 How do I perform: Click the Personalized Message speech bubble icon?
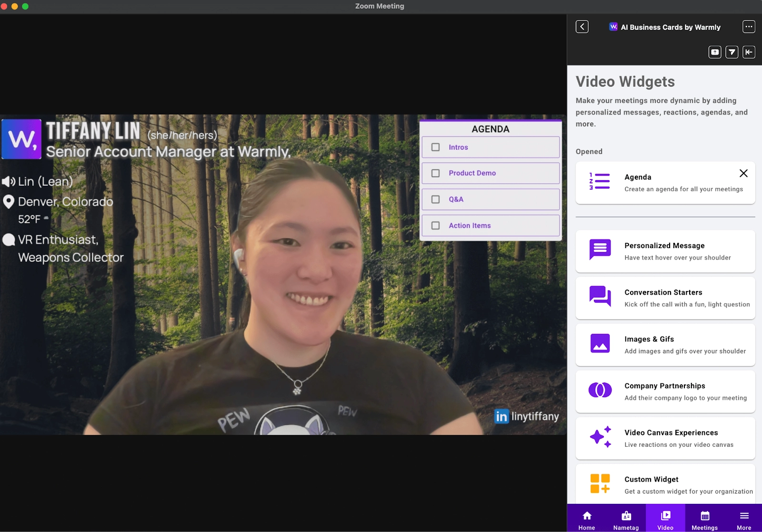click(600, 250)
